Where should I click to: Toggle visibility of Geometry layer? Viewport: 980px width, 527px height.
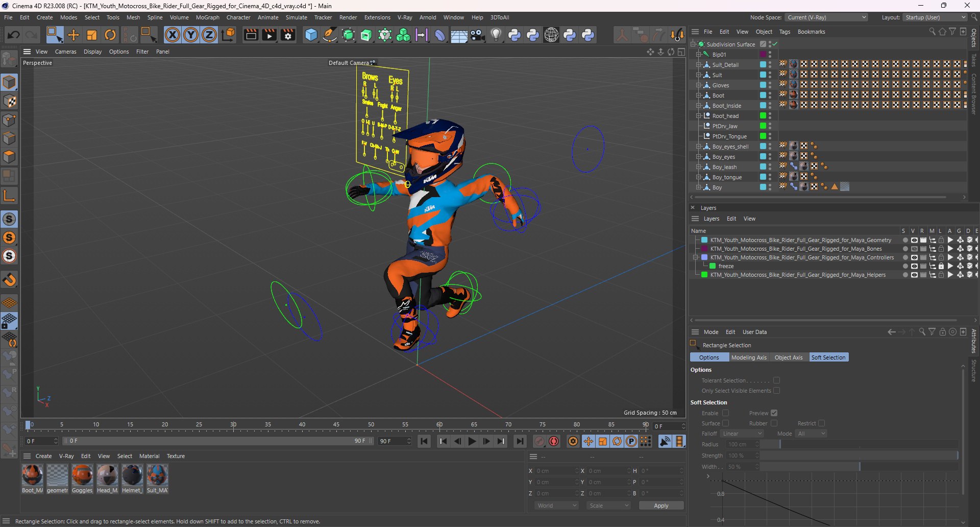click(914, 240)
